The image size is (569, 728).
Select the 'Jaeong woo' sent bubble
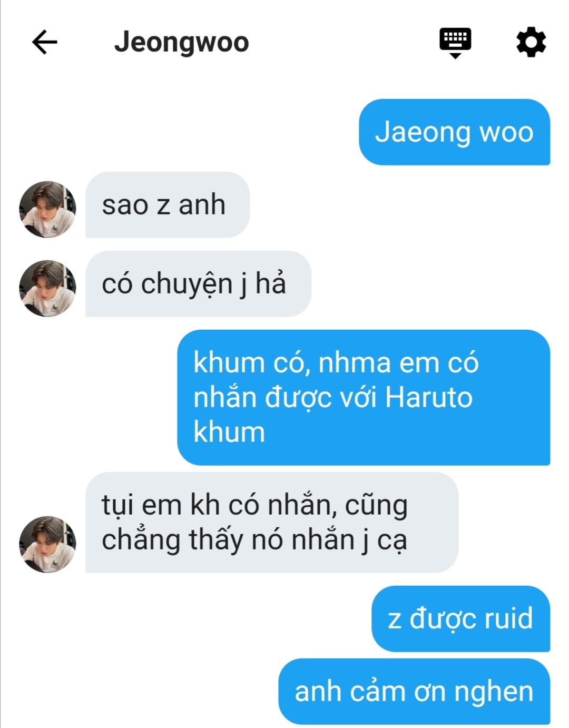[454, 132]
